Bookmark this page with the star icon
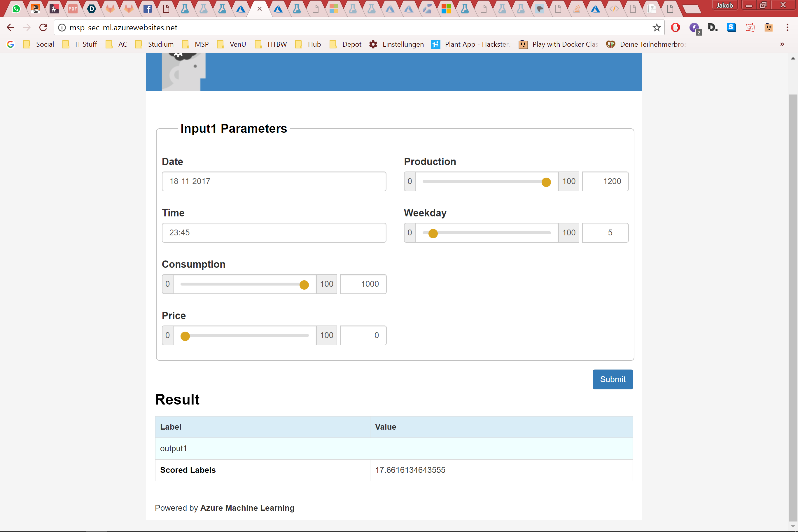The image size is (798, 532). (657, 27)
